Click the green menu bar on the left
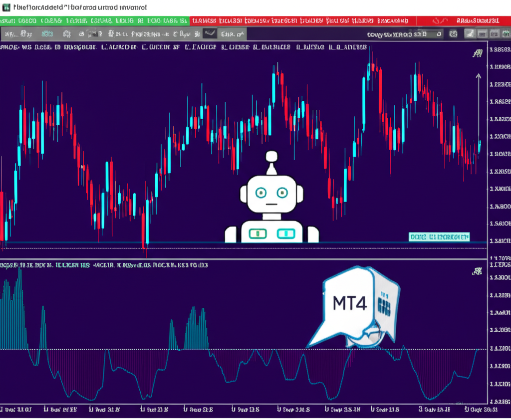The height and width of the screenshot is (420, 511). [x=94, y=21]
